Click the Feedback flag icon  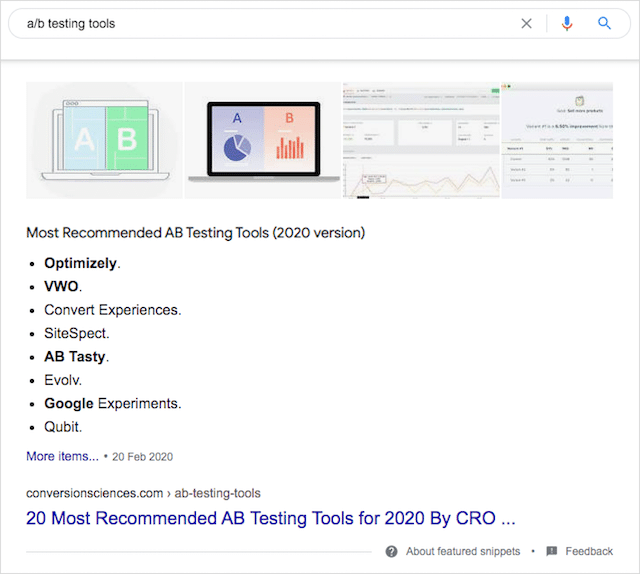point(551,551)
